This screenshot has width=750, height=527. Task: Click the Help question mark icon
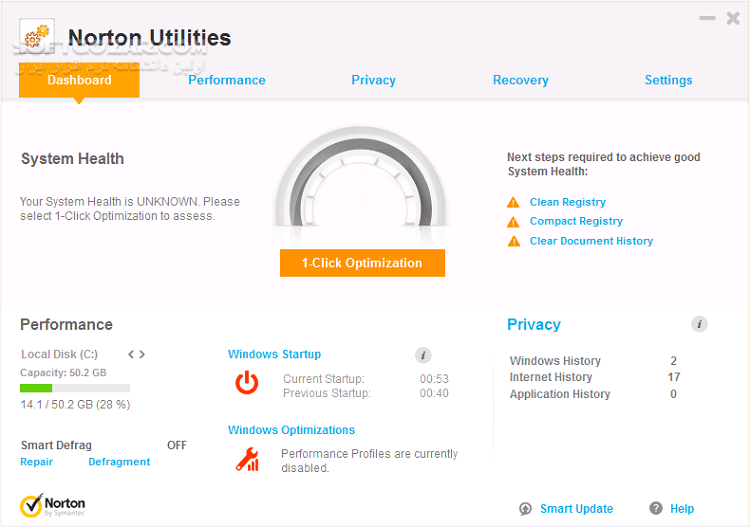coord(656,508)
